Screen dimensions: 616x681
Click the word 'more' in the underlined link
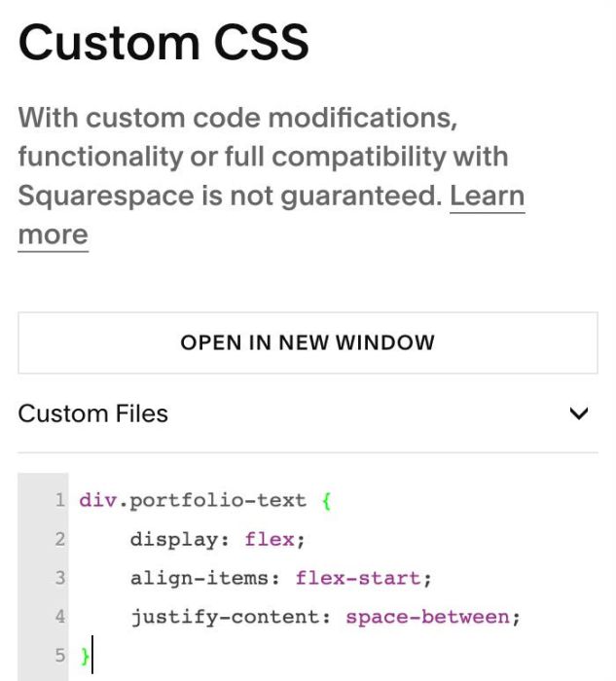point(53,235)
